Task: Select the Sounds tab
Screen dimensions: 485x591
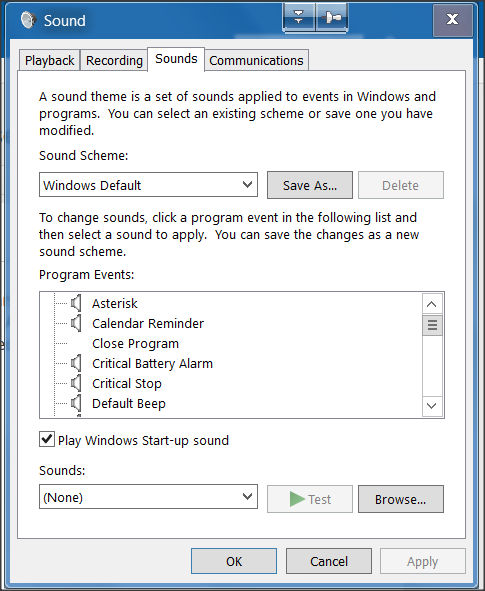Action: 176,59
